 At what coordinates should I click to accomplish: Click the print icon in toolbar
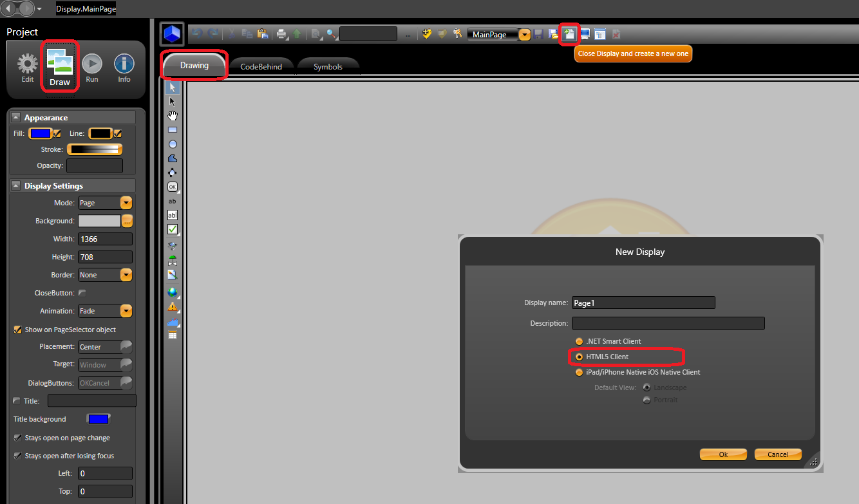coord(281,35)
